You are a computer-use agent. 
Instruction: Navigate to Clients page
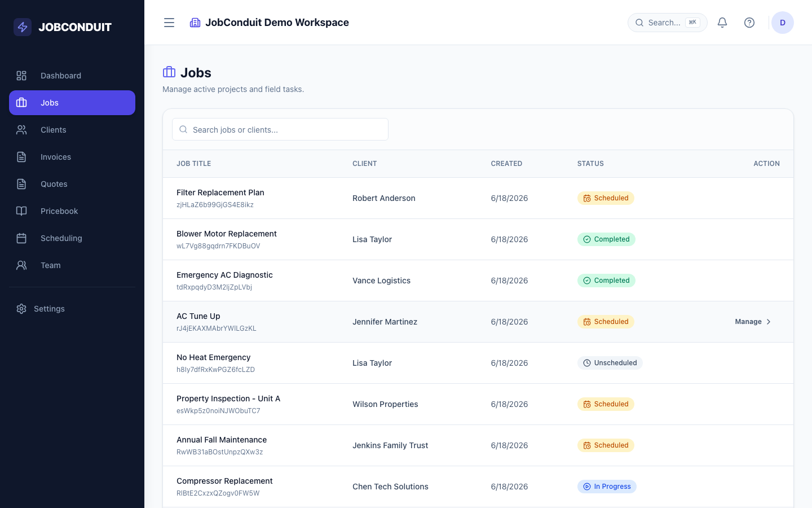click(x=72, y=130)
